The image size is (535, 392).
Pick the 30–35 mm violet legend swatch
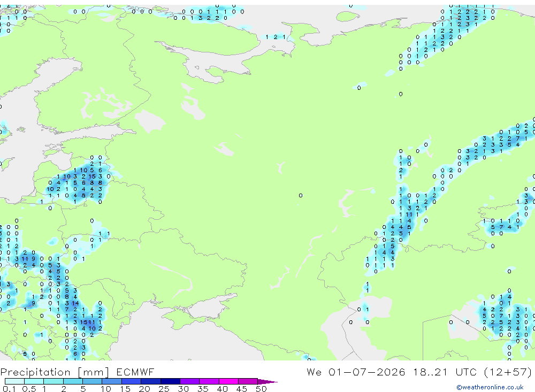click(189, 381)
